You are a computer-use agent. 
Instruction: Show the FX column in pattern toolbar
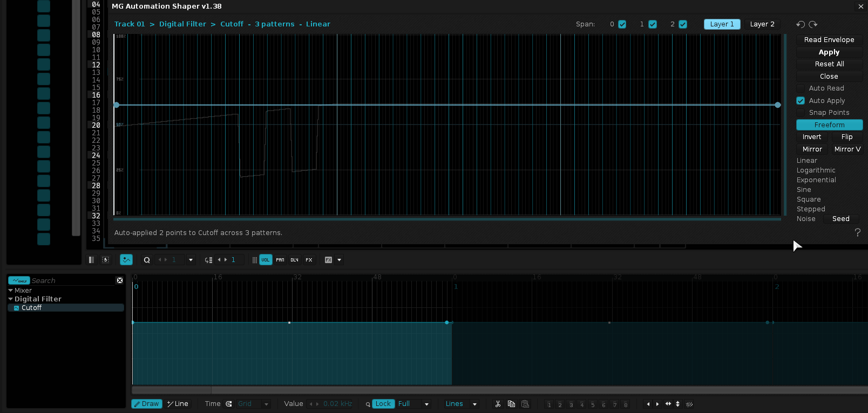[309, 260]
